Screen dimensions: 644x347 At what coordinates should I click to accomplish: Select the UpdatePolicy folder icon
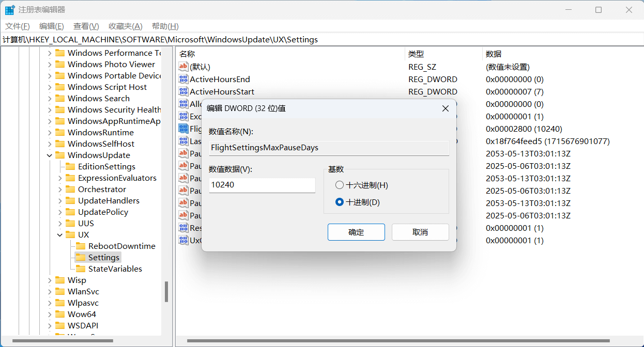click(70, 212)
